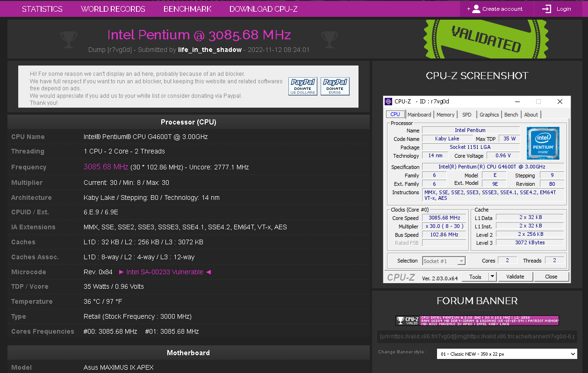This screenshot has width=588, height=373.
Task: Click the PayPal Donate US Dollars button
Action: (302, 86)
